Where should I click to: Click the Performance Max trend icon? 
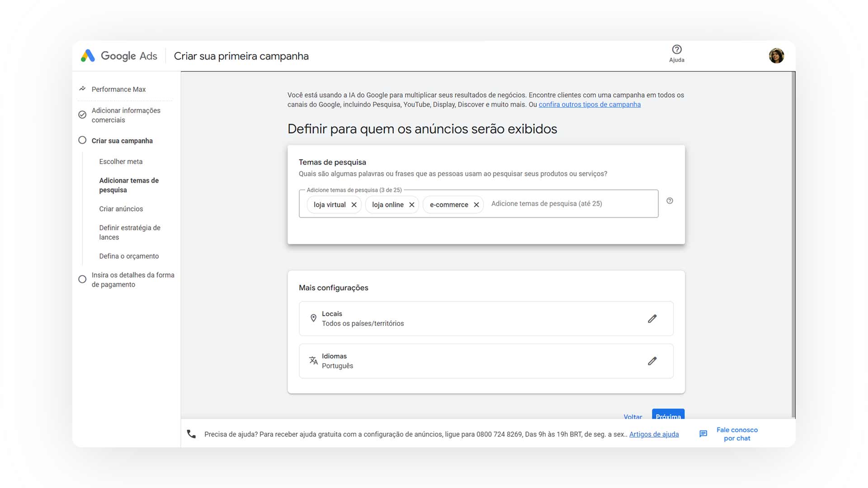click(82, 89)
